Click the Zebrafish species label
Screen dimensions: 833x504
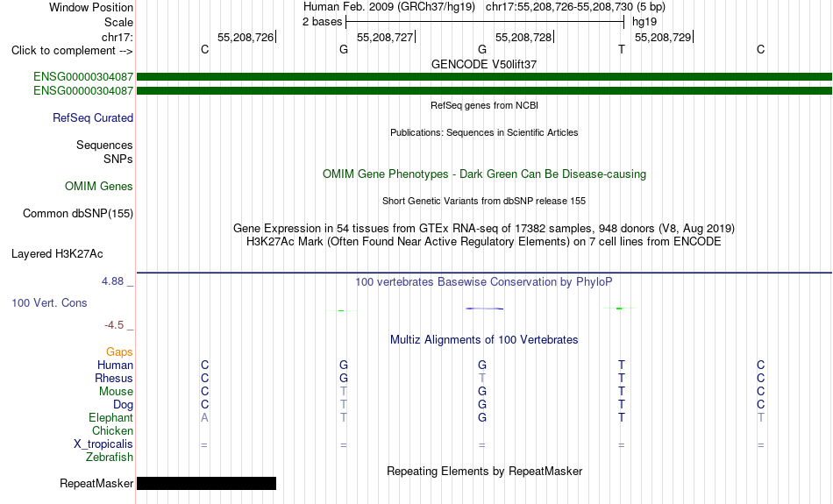(x=110, y=458)
